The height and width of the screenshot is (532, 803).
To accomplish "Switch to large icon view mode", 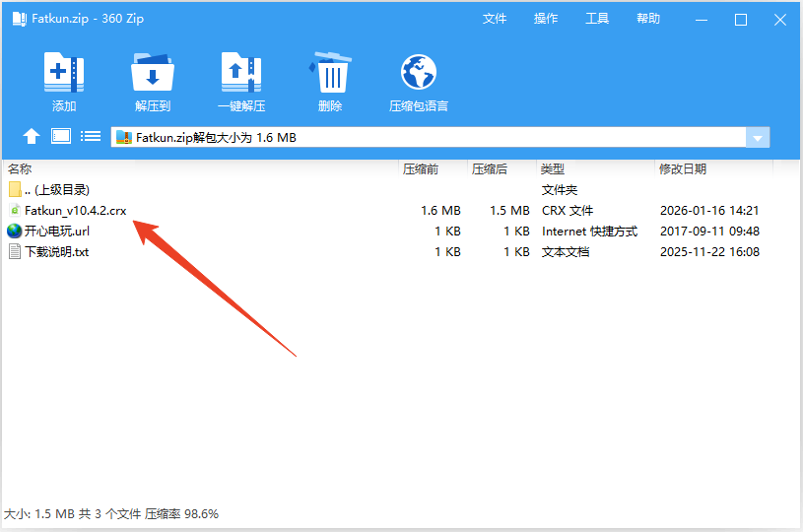I will click(x=61, y=137).
